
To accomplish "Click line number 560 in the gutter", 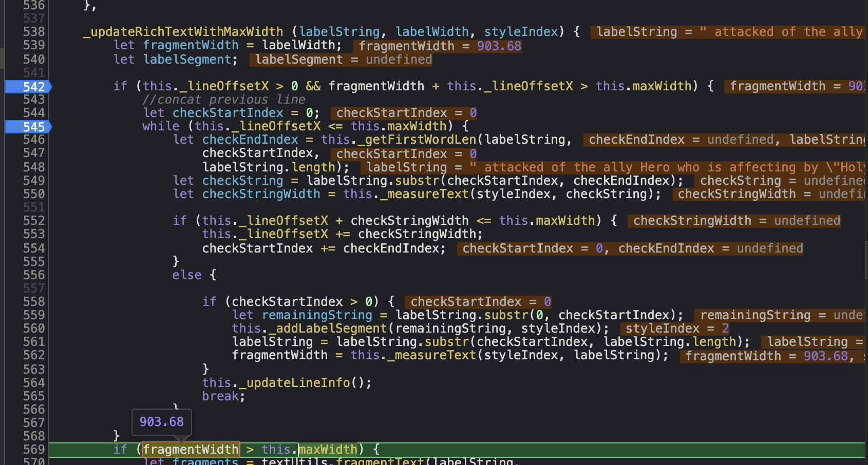I will coord(34,328).
